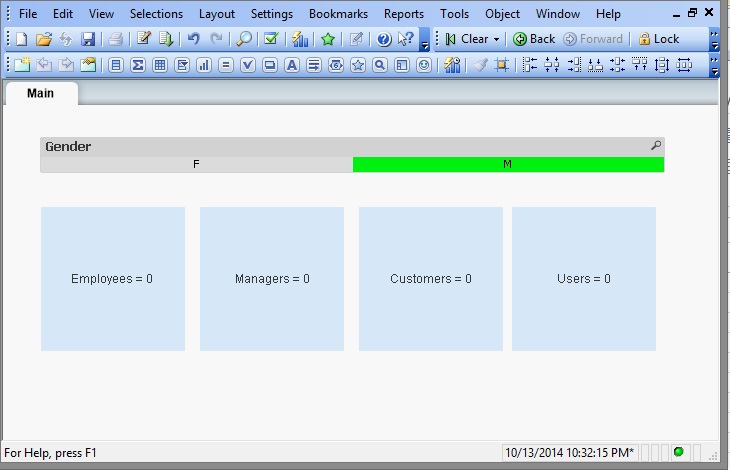Screen dimensions: 730x470
Task: Open Help Topics question mark icon
Action: point(384,39)
